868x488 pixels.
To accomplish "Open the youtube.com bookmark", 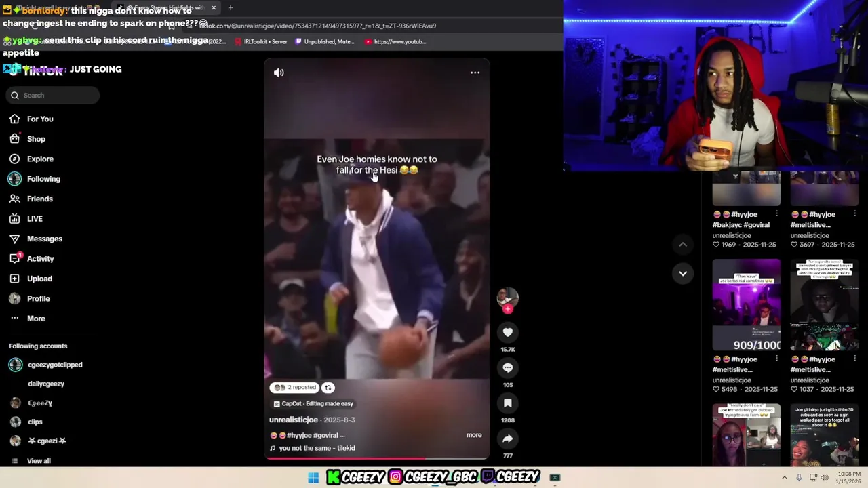I will 395,42.
